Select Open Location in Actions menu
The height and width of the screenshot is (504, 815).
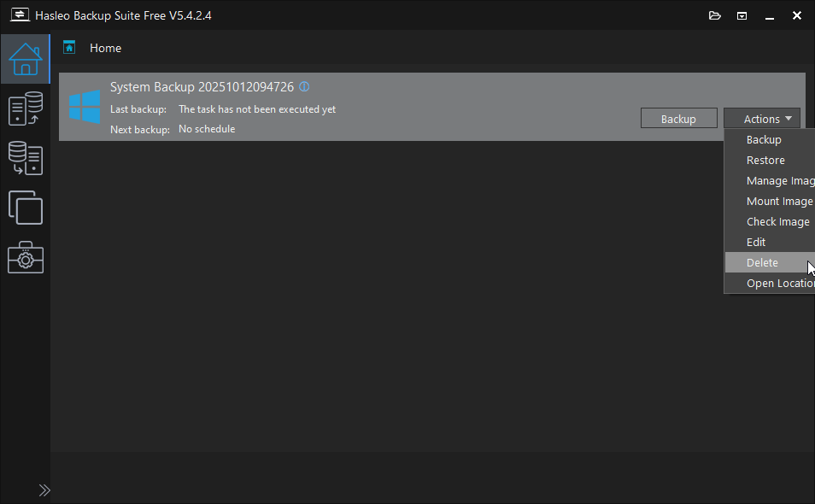770,283
